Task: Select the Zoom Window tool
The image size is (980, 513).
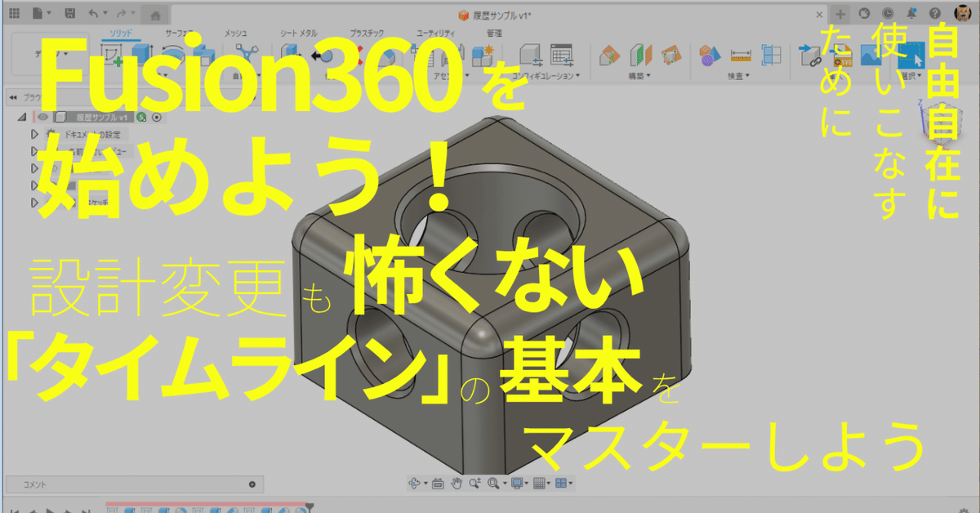Action: (x=492, y=483)
